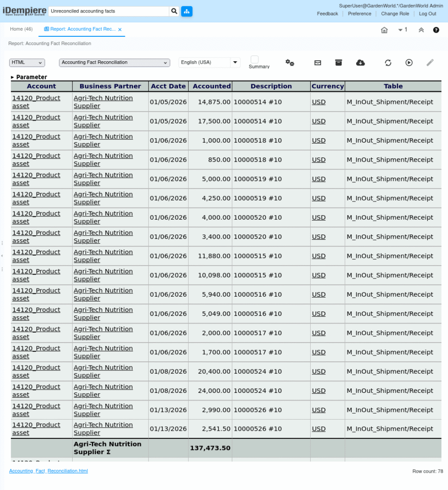Screen dimensions: 448x490
Task: Click USD link in the 11,880.00 row
Action: tap(319, 256)
